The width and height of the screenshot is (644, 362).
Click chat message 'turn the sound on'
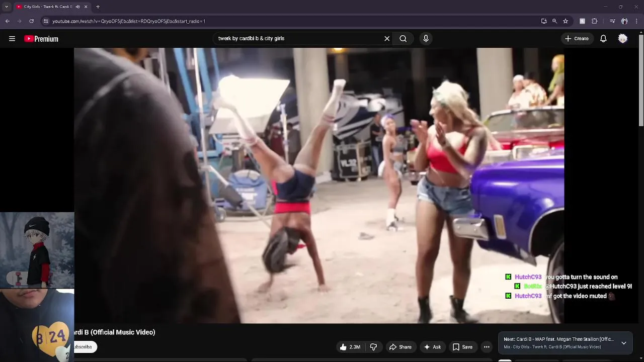pos(581,277)
